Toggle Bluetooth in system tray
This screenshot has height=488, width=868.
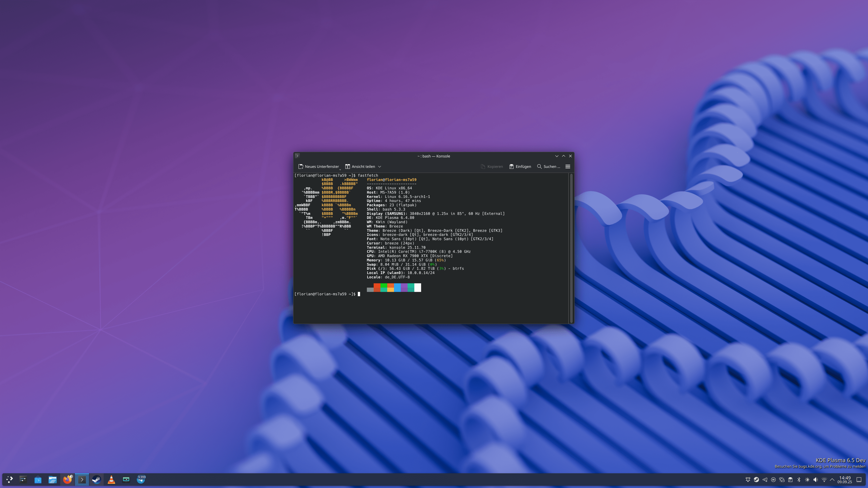pos(799,480)
